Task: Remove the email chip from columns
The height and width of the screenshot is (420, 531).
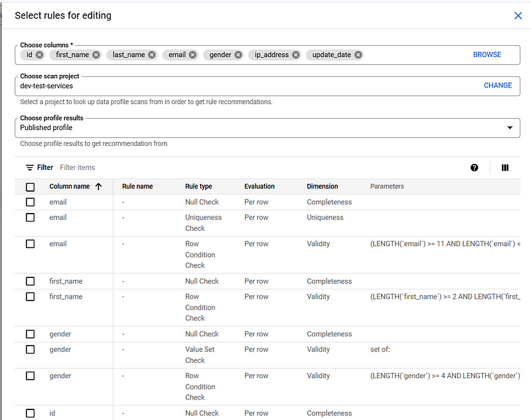Action: [x=192, y=55]
